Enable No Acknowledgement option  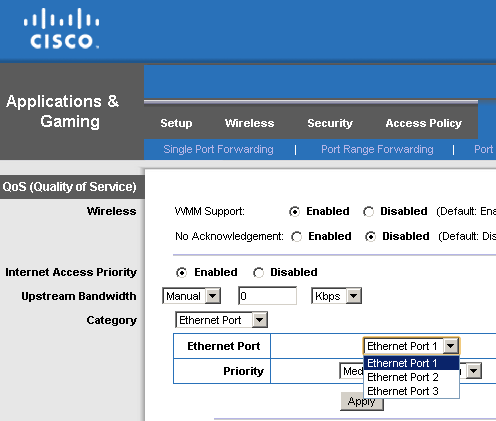click(x=296, y=237)
